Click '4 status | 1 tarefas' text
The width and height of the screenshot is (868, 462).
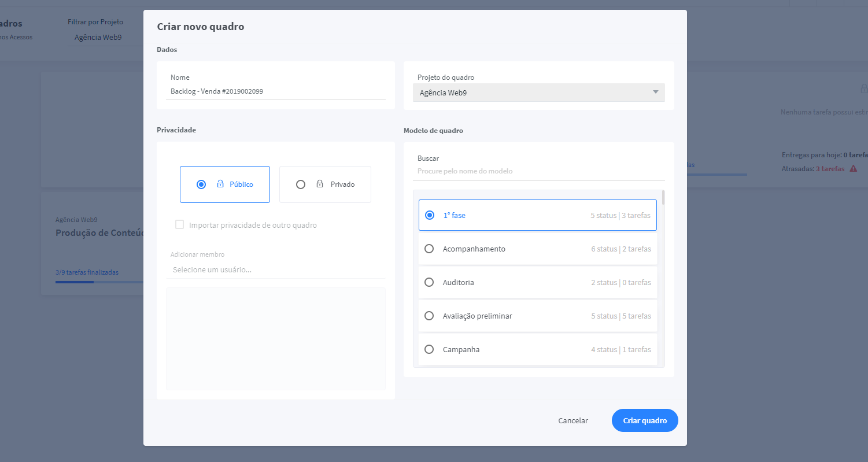click(621, 349)
